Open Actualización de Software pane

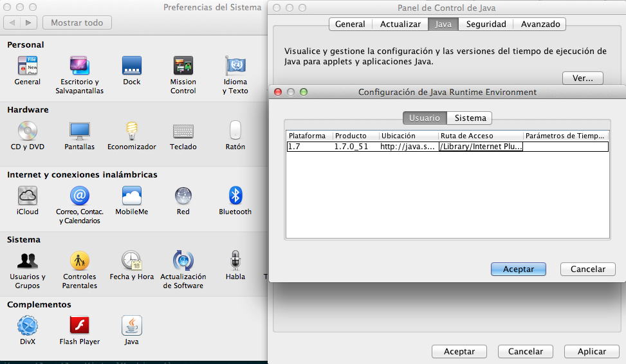pos(183,260)
